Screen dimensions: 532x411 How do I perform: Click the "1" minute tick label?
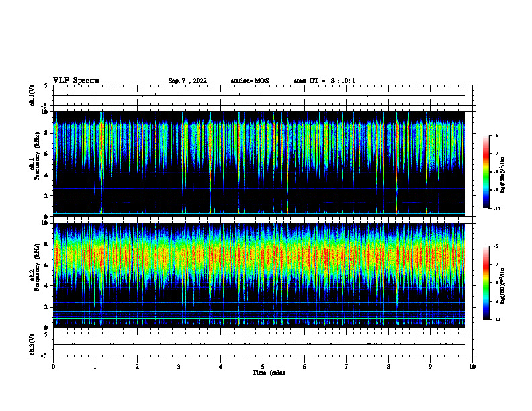(x=95, y=367)
